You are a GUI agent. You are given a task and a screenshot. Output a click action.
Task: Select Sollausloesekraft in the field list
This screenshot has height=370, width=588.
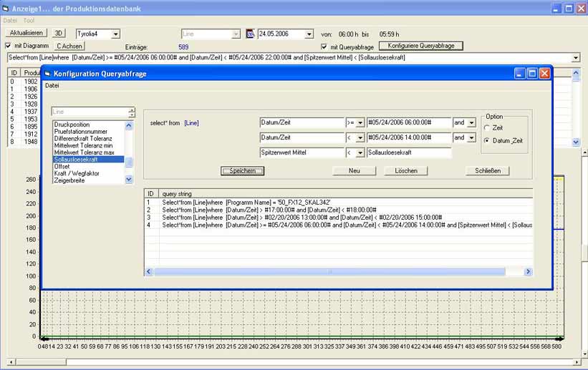[x=89, y=160]
